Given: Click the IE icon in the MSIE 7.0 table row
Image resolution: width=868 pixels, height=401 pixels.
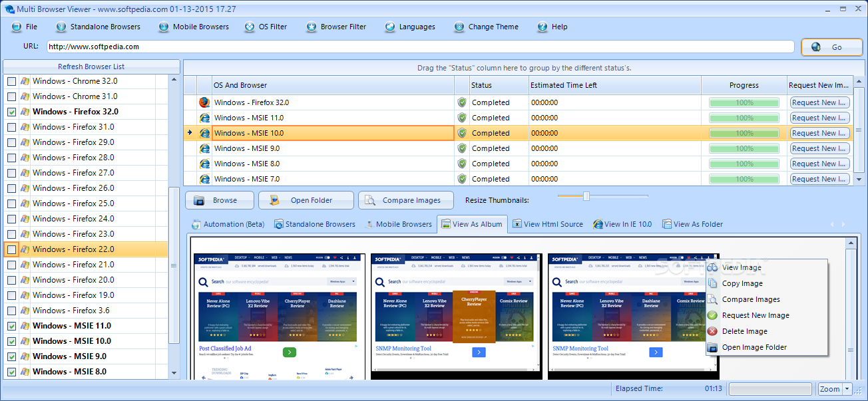Looking at the screenshot, I should 204,179.
